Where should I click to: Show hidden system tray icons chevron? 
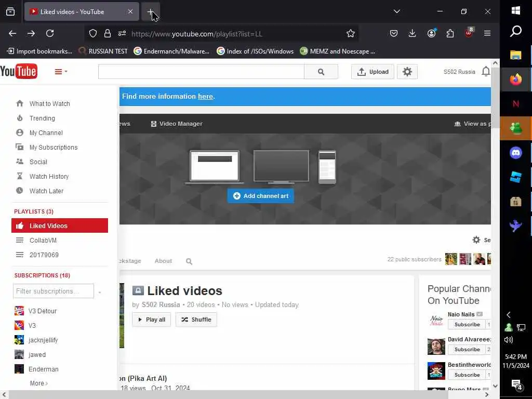509,315
